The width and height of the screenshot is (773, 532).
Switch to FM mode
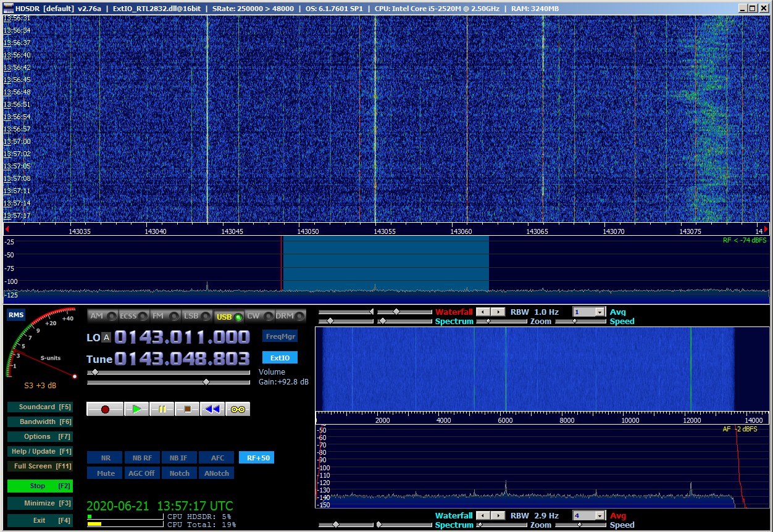(x=165, y=316)
